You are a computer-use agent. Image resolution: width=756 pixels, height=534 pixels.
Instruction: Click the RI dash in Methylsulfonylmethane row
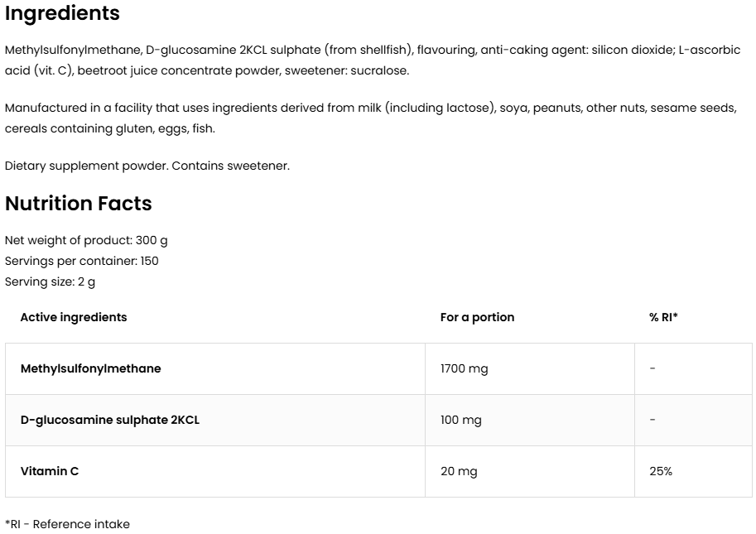[x=652, y=368]
